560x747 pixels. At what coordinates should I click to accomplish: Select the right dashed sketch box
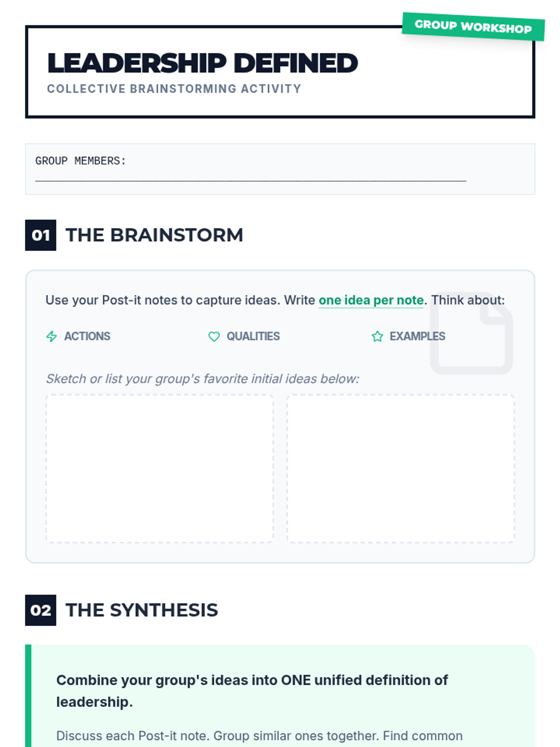(400, 468)
